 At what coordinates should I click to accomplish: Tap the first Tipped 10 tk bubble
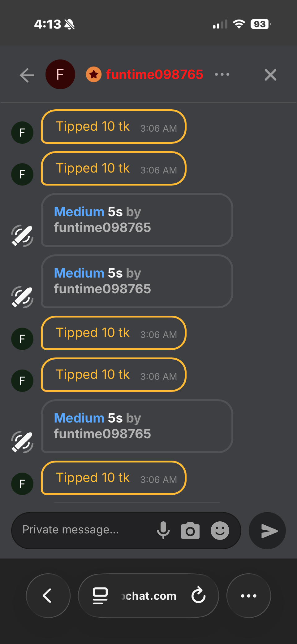click(114, 127)
